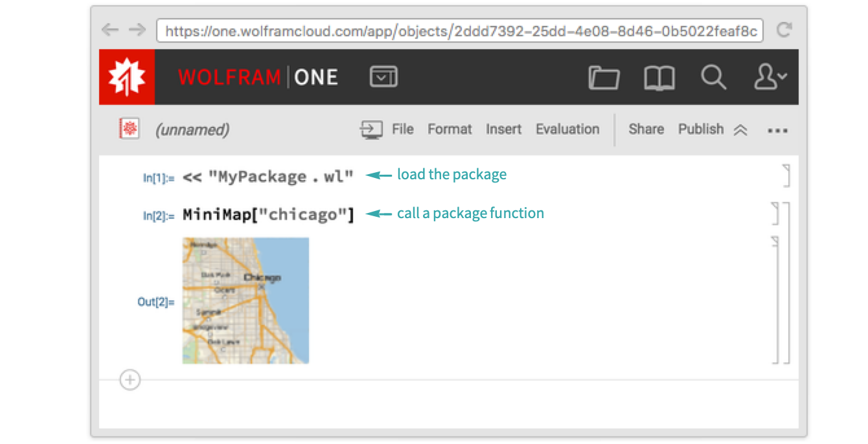
Task: Click the browser back arrow
Action: tap(110, 30)
